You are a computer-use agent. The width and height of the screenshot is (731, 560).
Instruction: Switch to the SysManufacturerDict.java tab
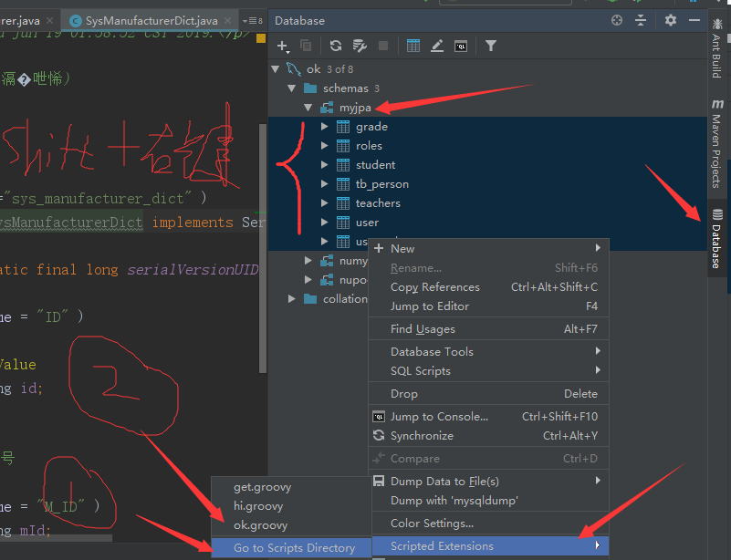click(151, 21)
